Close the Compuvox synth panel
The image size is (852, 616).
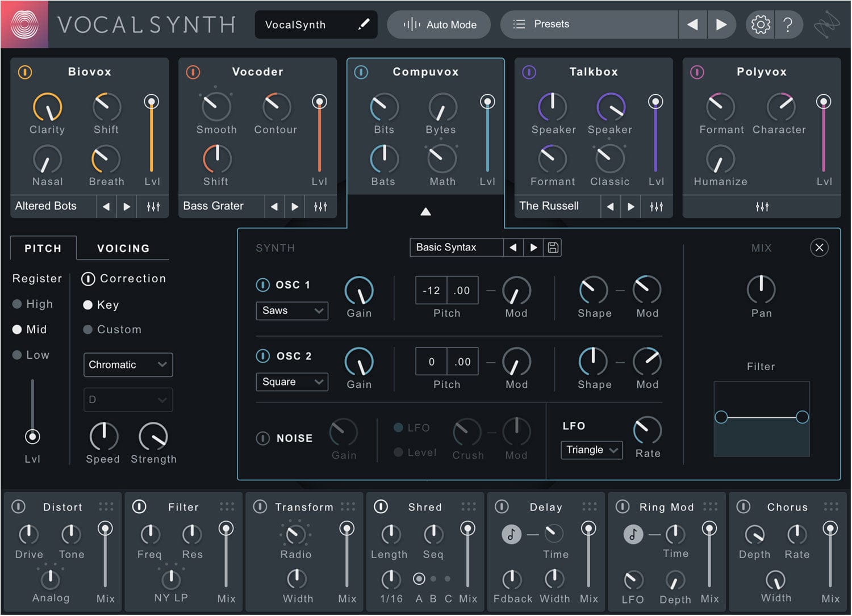tap(819, 248)
